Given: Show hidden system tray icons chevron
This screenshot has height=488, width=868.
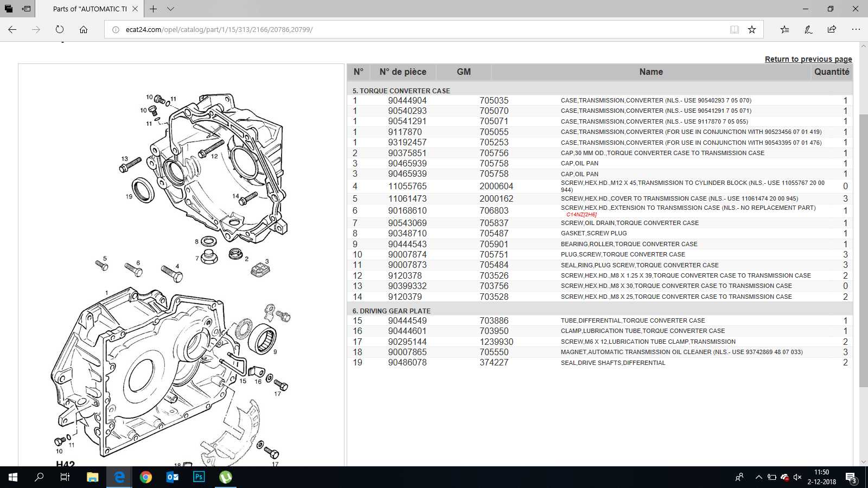Looking at the screenshot, I should (x=758, y=477).
